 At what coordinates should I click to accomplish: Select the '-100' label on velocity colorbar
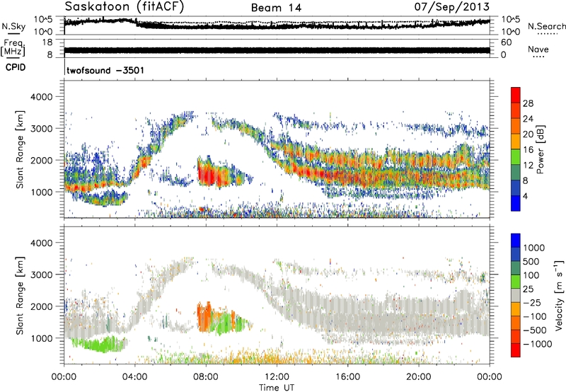click(534, 316)
